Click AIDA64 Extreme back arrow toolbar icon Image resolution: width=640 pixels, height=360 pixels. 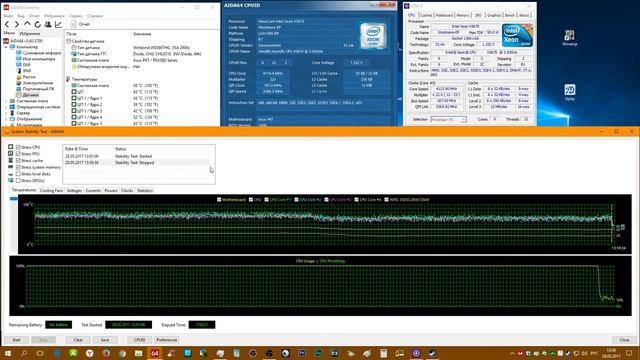(7, 24)
